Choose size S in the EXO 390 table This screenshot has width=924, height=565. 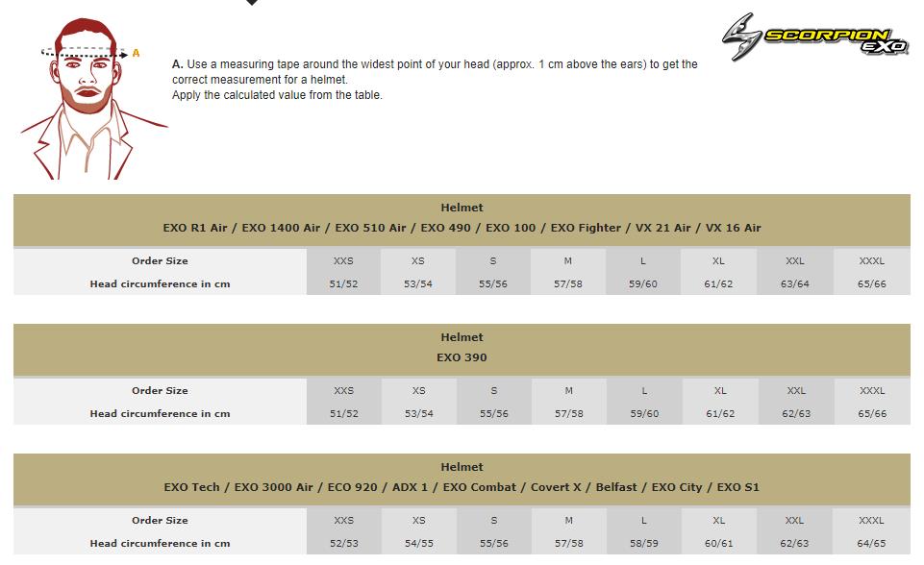494,391
